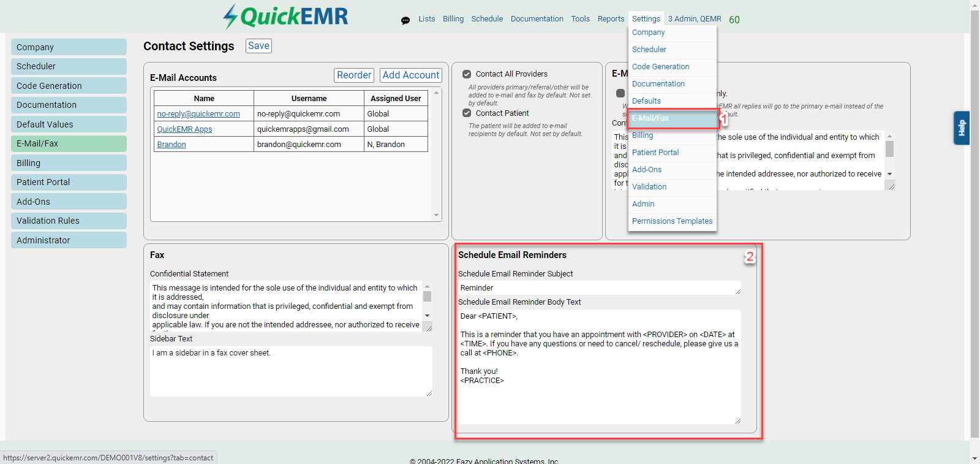
Task: Save the Contact Settings
Action: [258, 46]
